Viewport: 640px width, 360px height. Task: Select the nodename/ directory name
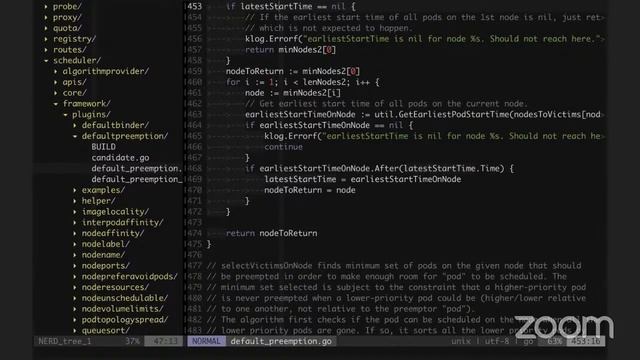click(x=103, y=255)
